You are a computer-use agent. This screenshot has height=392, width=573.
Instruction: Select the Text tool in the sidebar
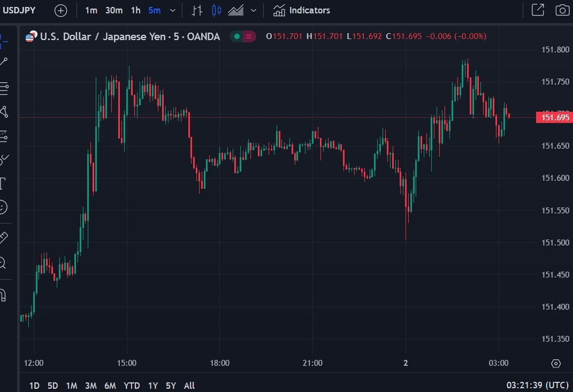[3, 183]
